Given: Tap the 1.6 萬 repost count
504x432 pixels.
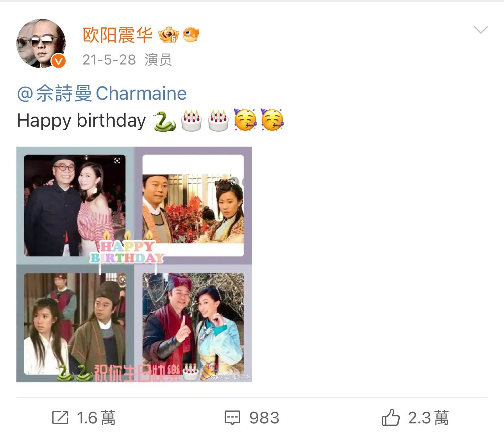Looking at the screenshot, I should point(96,418).
